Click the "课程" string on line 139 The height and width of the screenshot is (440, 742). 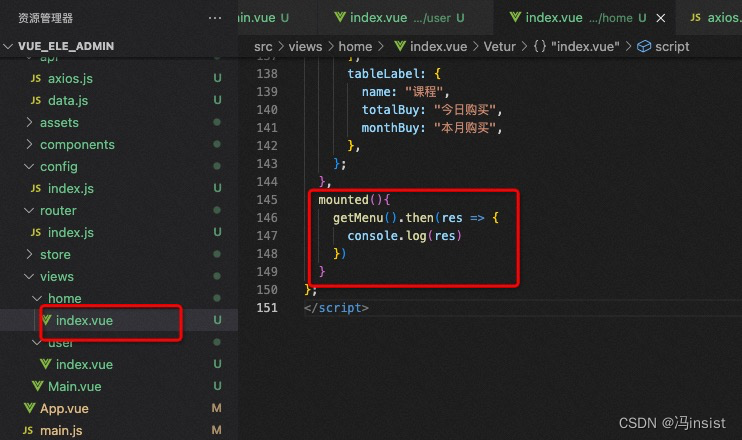424,91
